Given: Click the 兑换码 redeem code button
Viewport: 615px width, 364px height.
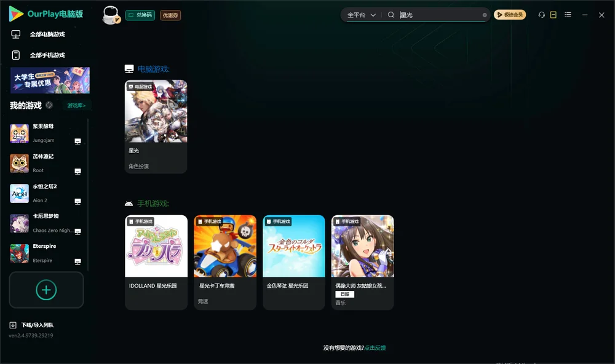Looking at the screenshot, I should tap(140, 15).
